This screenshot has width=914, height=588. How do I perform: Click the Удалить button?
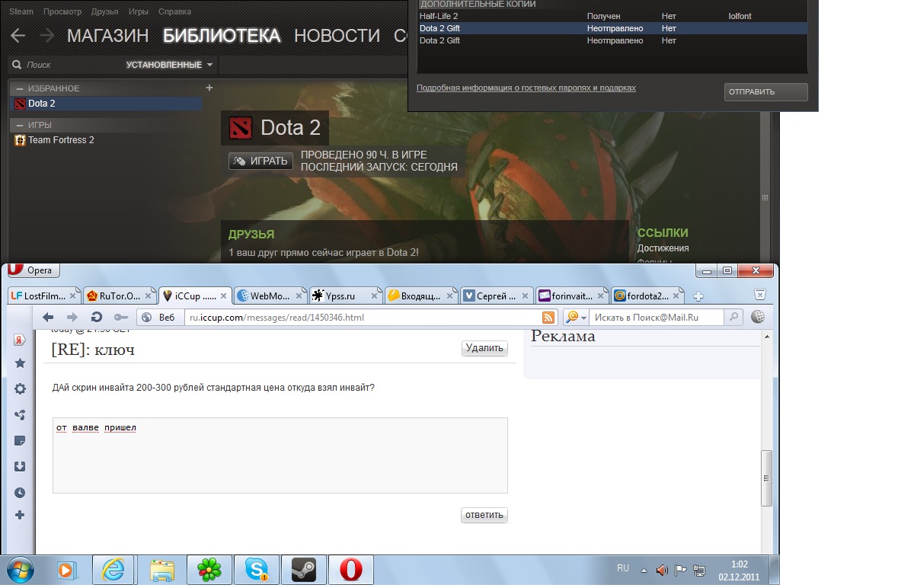coord(484,348)
